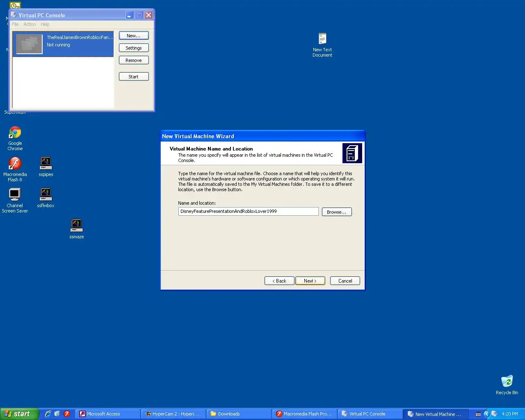Click Remove in Virtual PC Console
Viewport: 525px width, 420px height.
(x=134, y=60)
